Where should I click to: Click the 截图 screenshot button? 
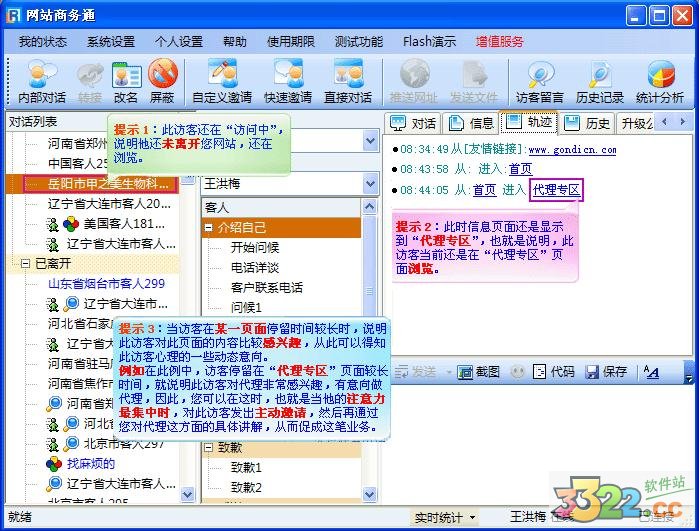[x=479, y=371]
